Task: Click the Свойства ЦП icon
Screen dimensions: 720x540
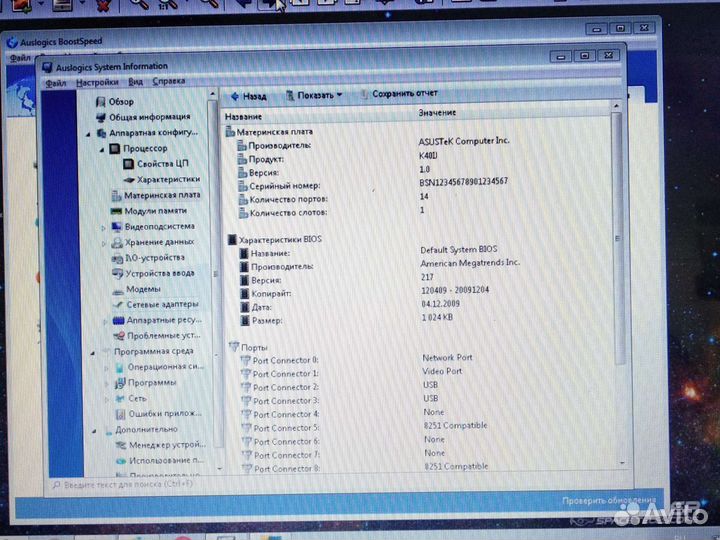Action: tap(129, 164)
